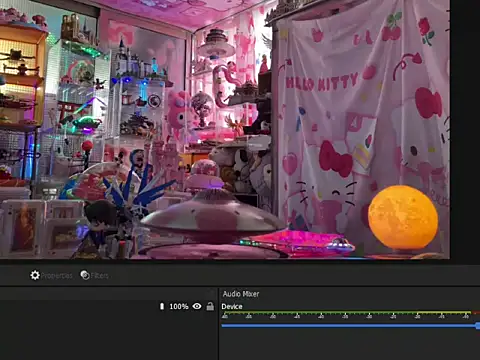Select the Device audio source label
The image size is (480, 360).
(232, 307)
